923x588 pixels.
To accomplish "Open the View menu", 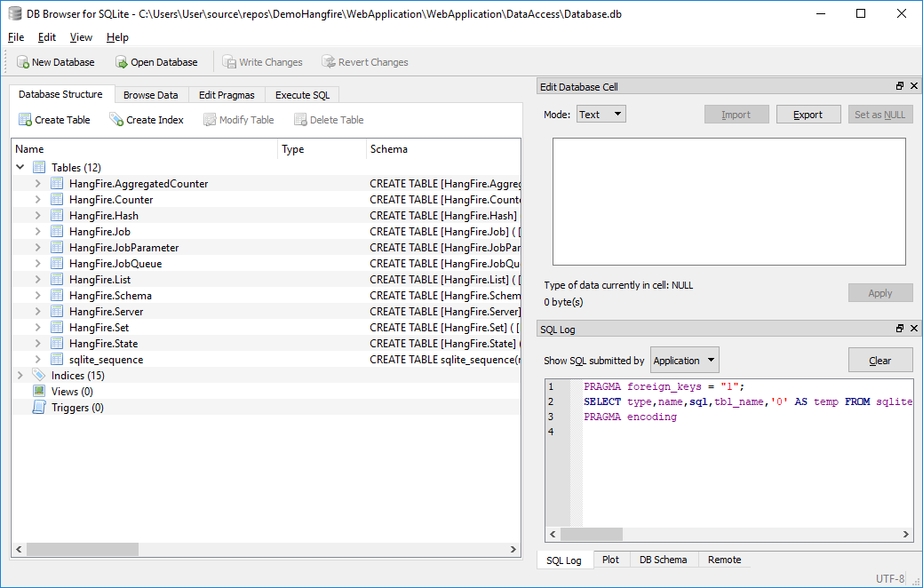I will click(x=81, y=37).
